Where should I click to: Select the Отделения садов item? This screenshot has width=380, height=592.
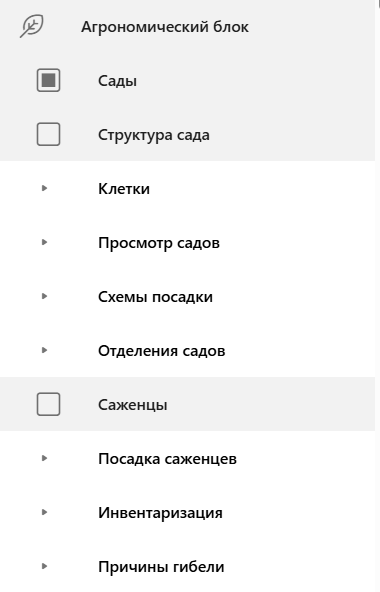click(x=162, y=351)
